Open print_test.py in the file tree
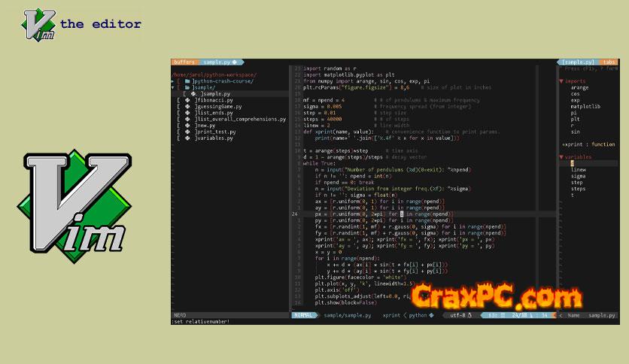The height and width of the screenshot is (364, 629). (x=218, y=132)
